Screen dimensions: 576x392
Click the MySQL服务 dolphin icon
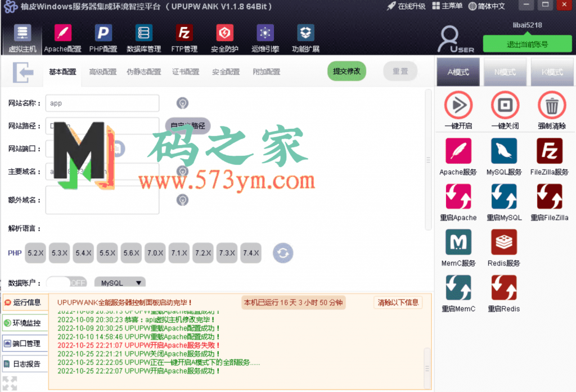(503, 151)
